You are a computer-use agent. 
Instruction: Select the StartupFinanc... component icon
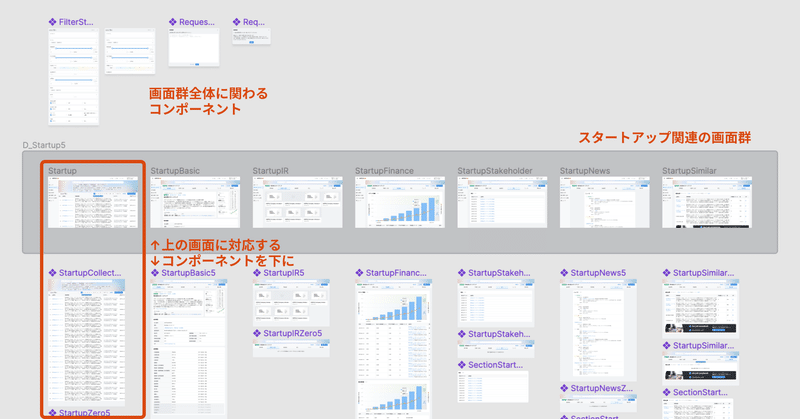[359, 273]
